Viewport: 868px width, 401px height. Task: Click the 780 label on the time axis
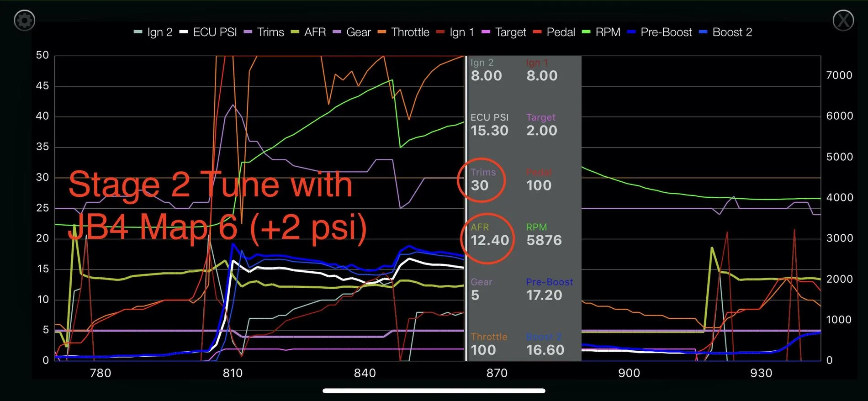click(101, 373)
